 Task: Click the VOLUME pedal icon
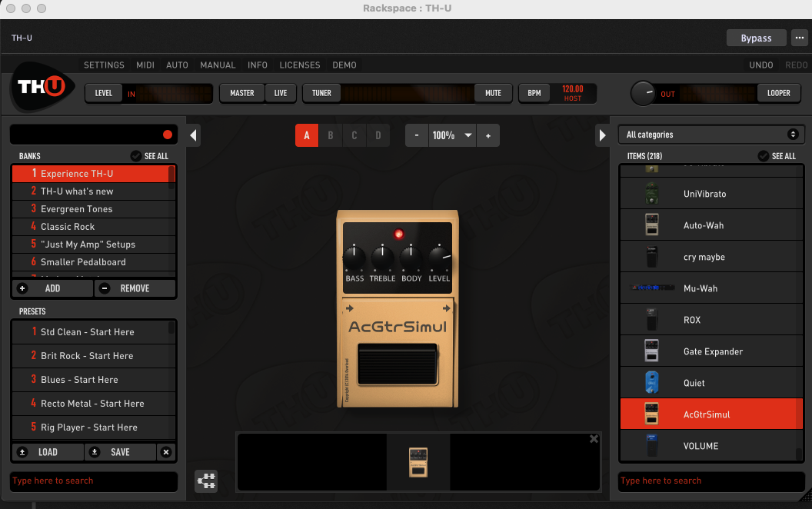tap(652, 445)
